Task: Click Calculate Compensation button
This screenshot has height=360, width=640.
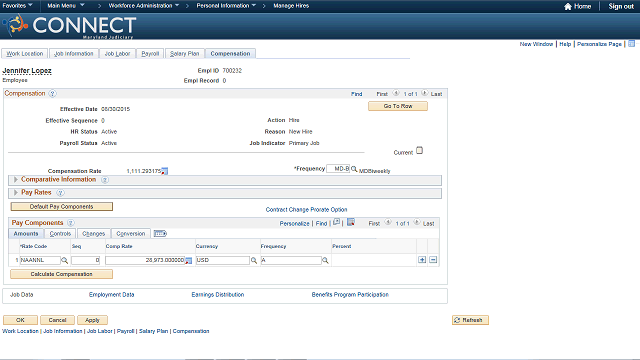Action: click(x=62, y=274)
